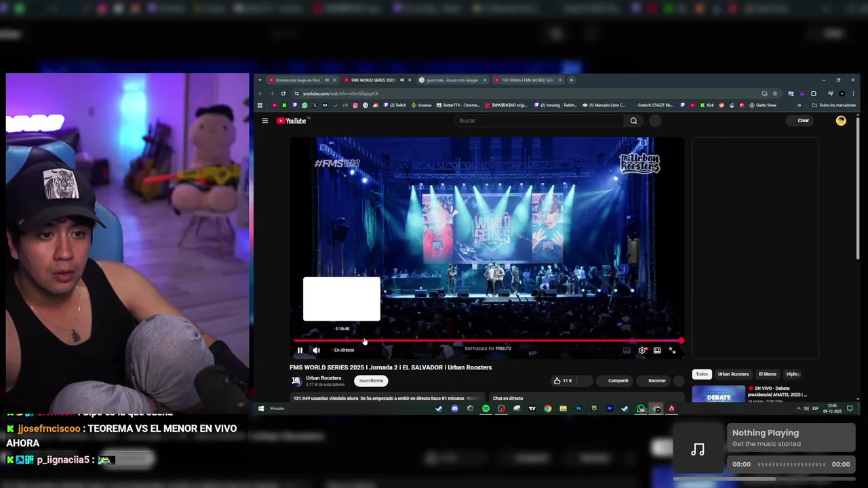868x488 pixels.
Task: Like the video showing 11 K
Action: (564, 381)
